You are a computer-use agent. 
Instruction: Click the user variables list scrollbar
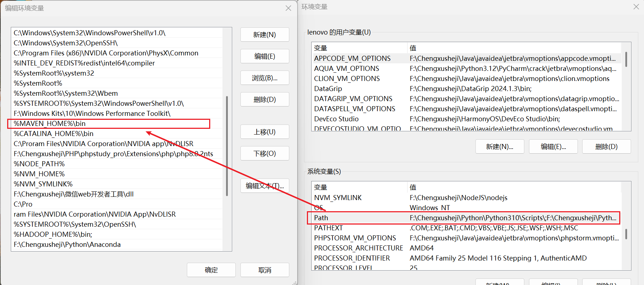click(x=626, y=59)
